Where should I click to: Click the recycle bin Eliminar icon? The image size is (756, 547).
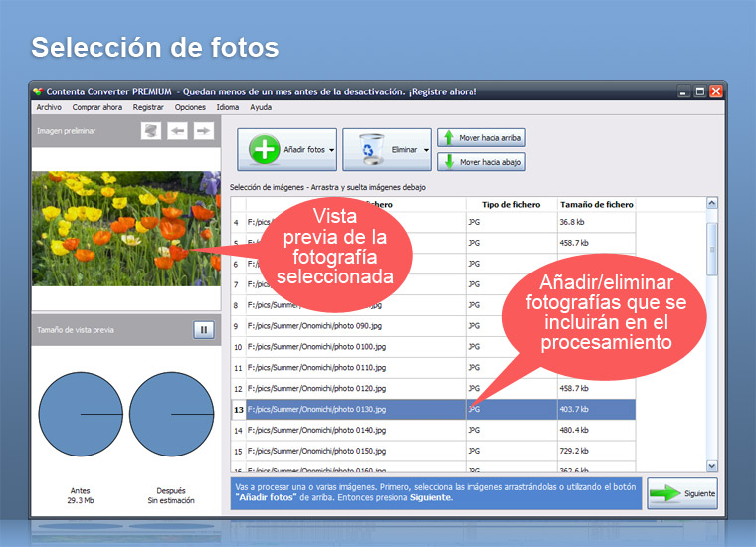pos(370,149)
